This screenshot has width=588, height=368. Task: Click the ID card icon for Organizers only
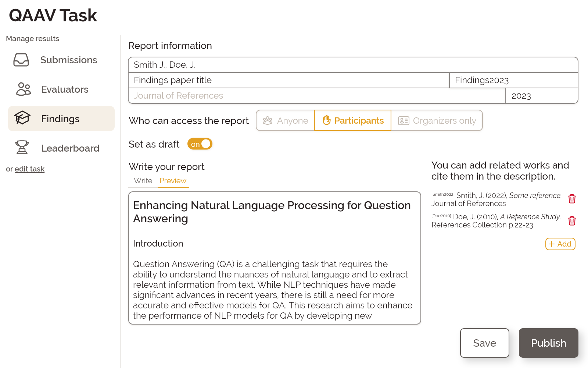click(404, 121)
